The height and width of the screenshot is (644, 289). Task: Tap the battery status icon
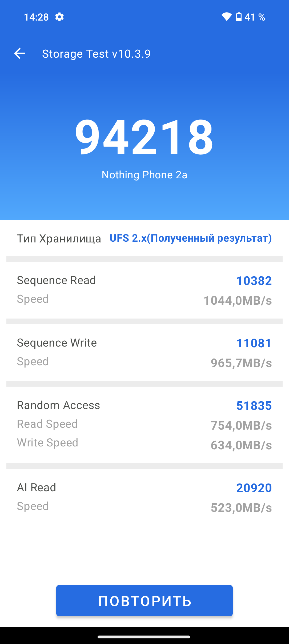[239, 17]
